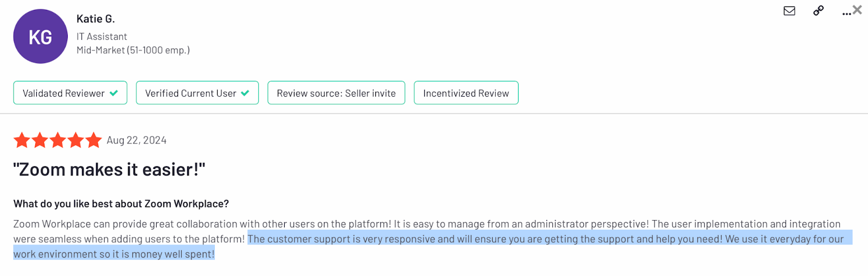The width and height of the screenshot is (868, 276).
Task: Open Katie G. reviewer name
Action: [95, 19]
